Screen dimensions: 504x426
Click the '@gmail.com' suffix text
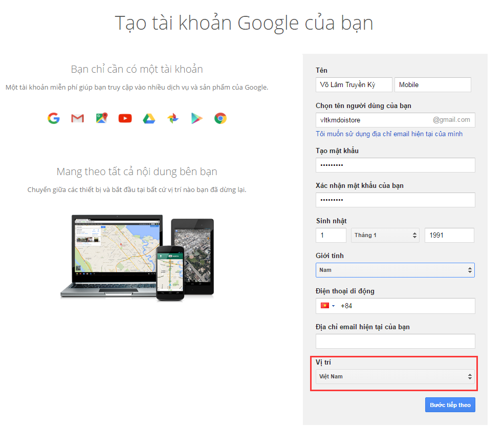tap(451, 120)
